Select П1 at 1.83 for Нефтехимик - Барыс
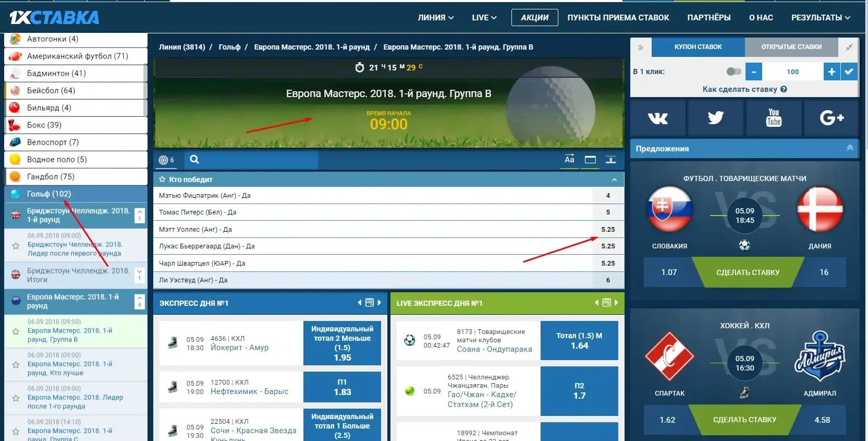The image size is (868, 441). point(343,387)
